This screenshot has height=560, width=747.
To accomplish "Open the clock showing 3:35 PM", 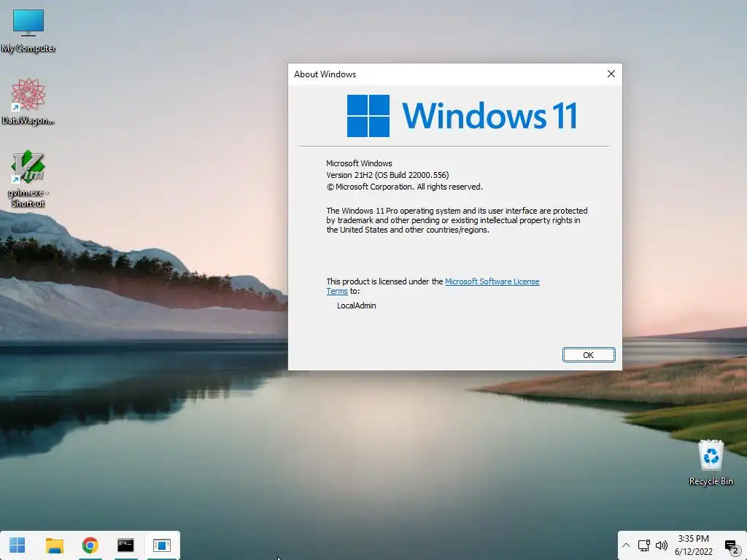I will pos(693,539).
